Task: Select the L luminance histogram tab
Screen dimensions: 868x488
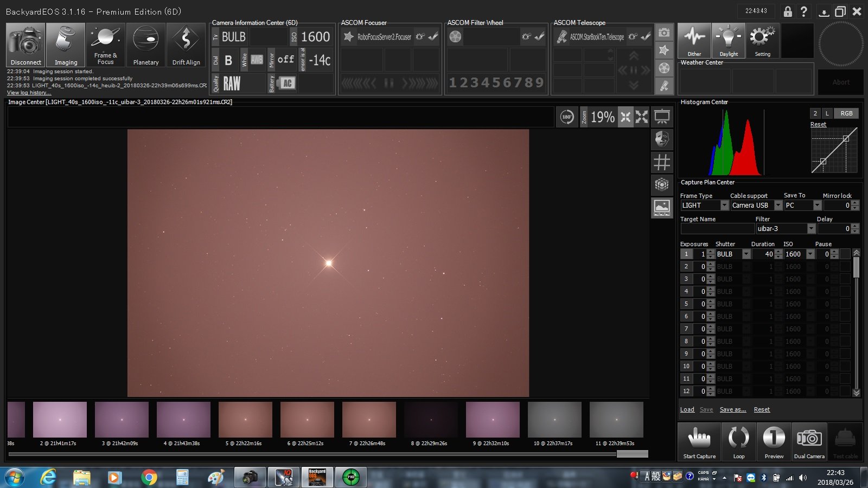Action: 827,113
